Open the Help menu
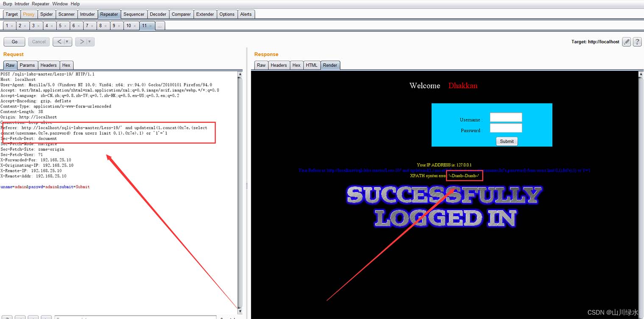This screenshot has height=319, width=644. click(75, 4)
